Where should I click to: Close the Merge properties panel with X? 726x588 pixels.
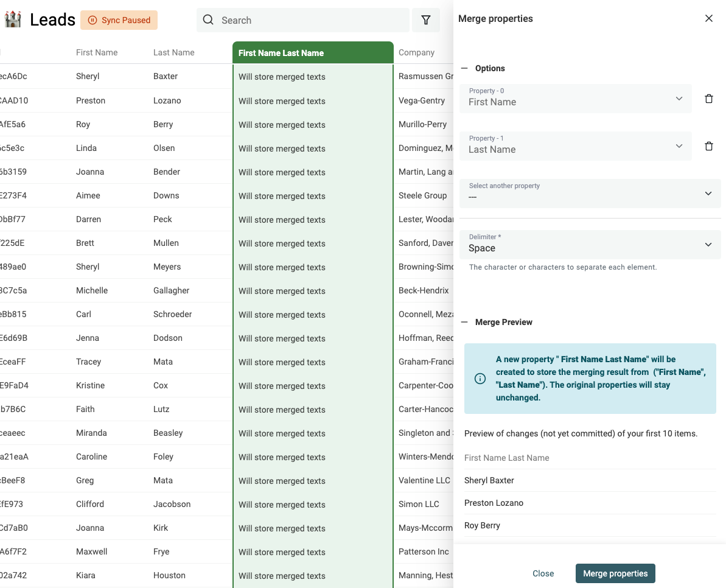[x=708, y=18]
